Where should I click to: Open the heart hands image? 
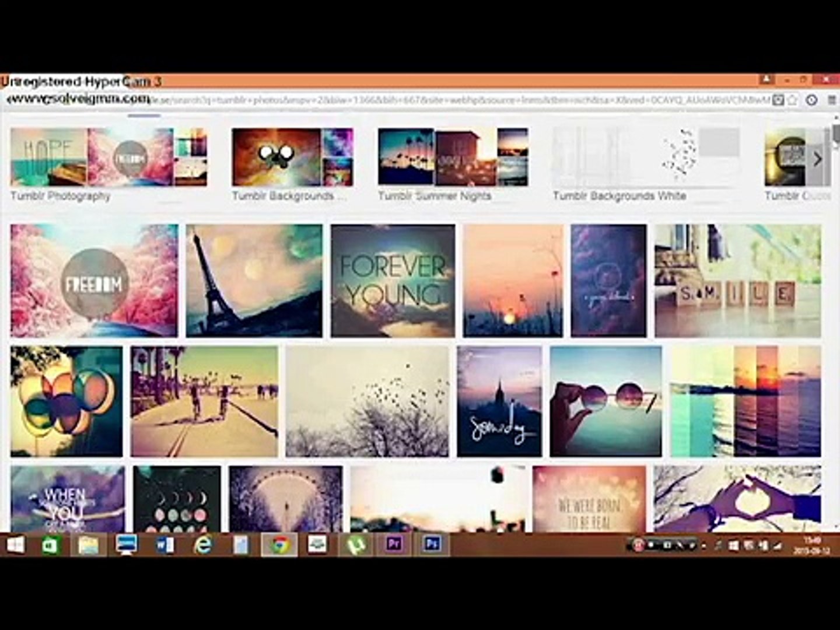[737, 499]
